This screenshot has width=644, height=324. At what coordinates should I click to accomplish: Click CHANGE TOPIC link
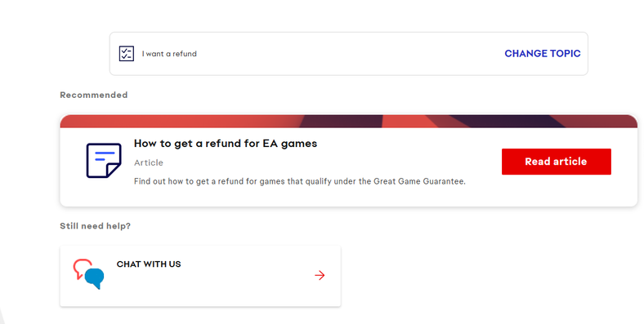coord(542,54)
